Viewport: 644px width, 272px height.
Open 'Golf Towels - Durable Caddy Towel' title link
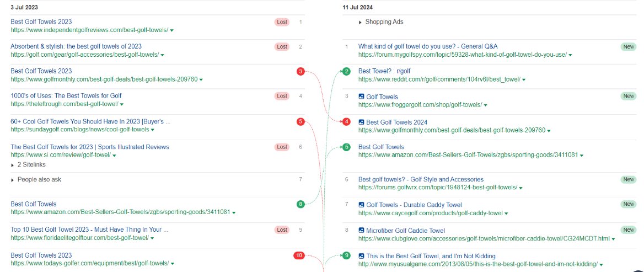[x=414, y=205]
